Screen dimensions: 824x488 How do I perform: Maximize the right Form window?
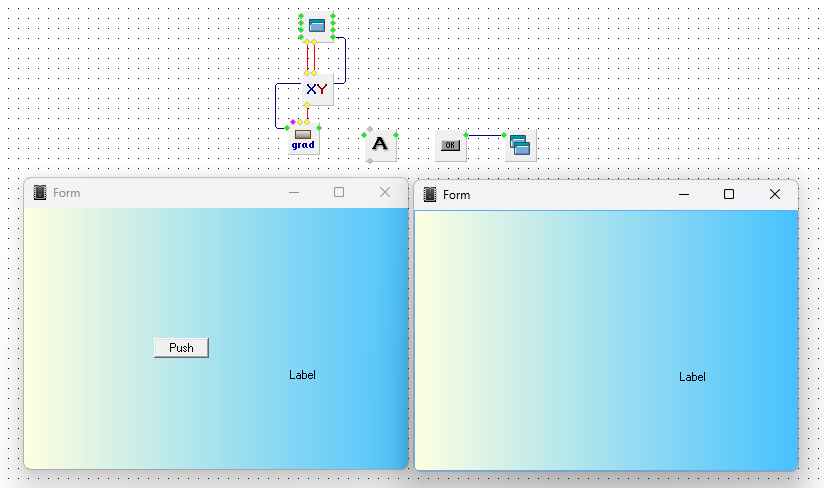coord(729,194)
